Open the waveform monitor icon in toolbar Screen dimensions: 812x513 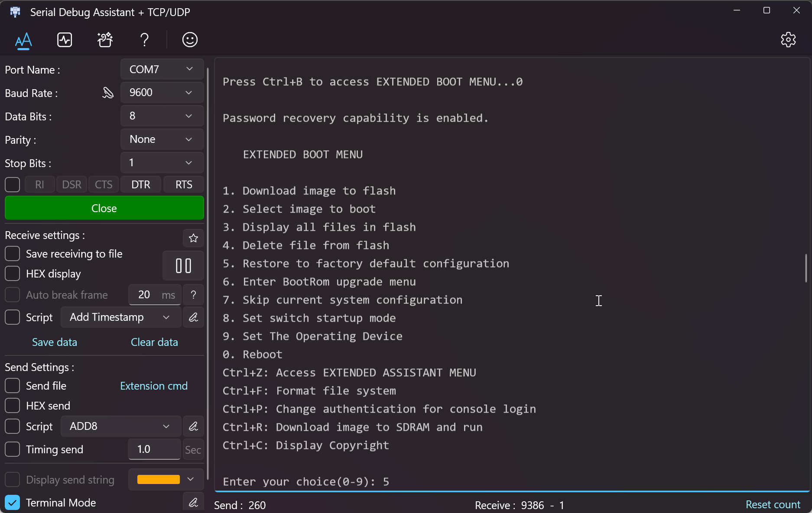65,40
